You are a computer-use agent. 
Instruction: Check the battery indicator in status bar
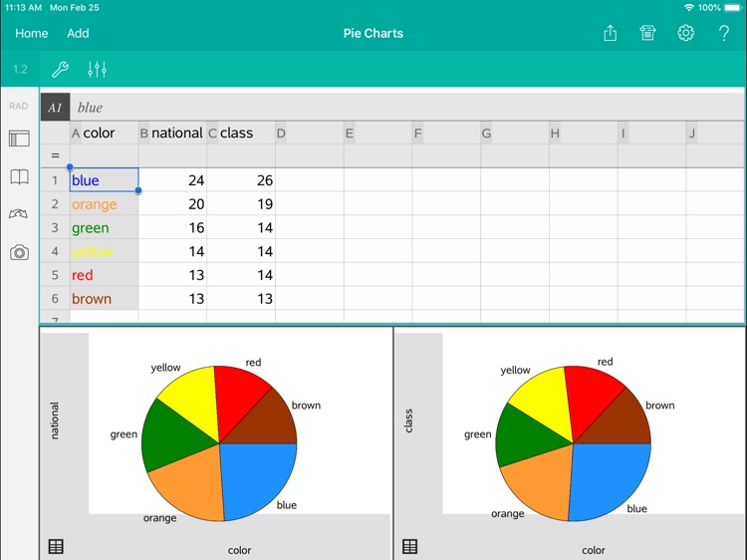pyautogui.click(x=732, y=8)
